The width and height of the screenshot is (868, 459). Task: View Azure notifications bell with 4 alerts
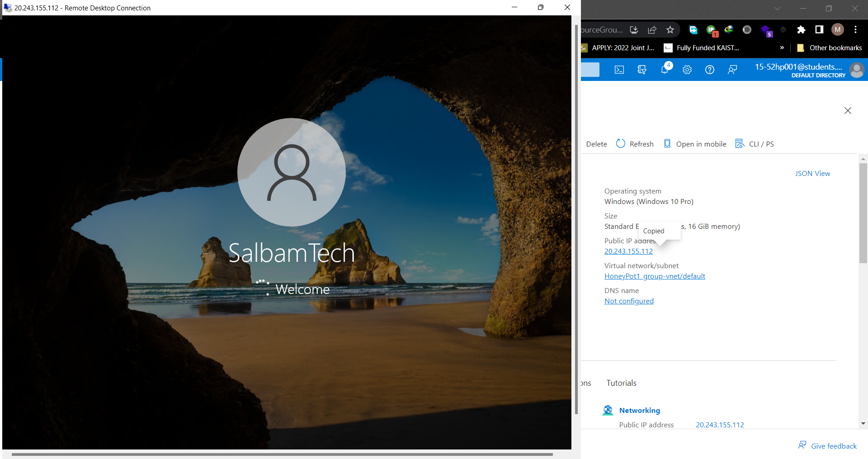pos(665,70)
